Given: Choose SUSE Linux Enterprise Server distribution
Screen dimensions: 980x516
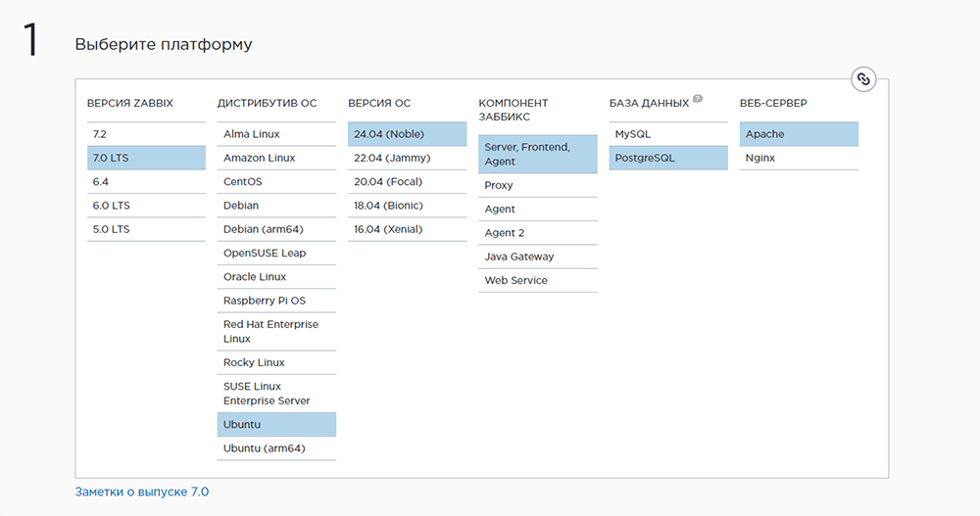Looking at the screenshot, I should 276,394.
